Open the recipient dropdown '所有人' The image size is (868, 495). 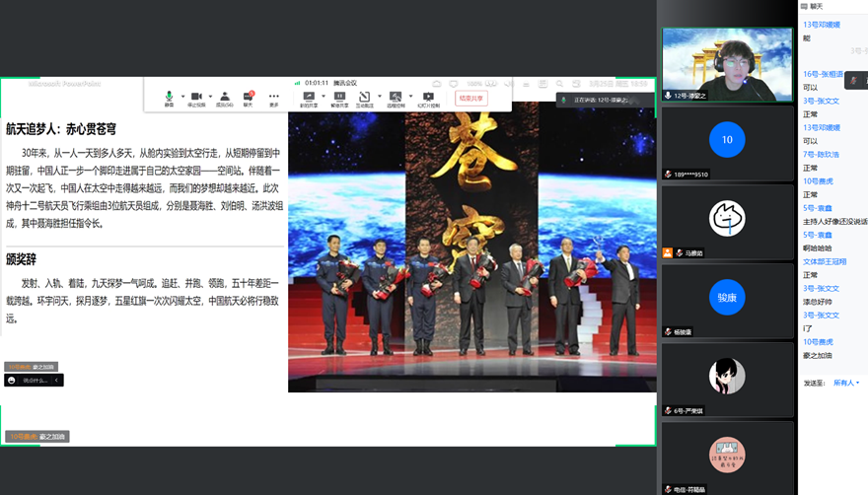pos(846,383)
